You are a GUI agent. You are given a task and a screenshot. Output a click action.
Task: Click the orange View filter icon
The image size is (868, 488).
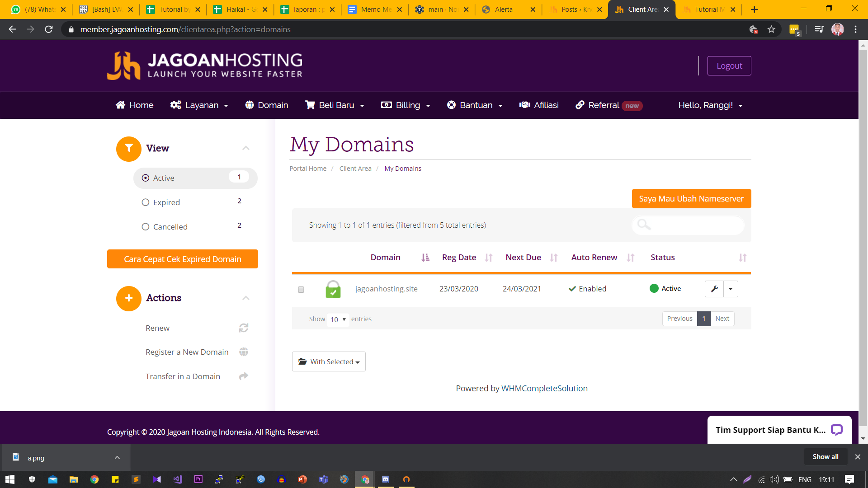[x=129, y=149]
